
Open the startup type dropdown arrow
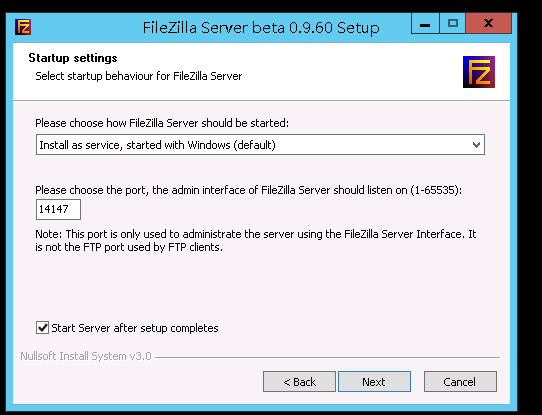[x=476, y=145]
